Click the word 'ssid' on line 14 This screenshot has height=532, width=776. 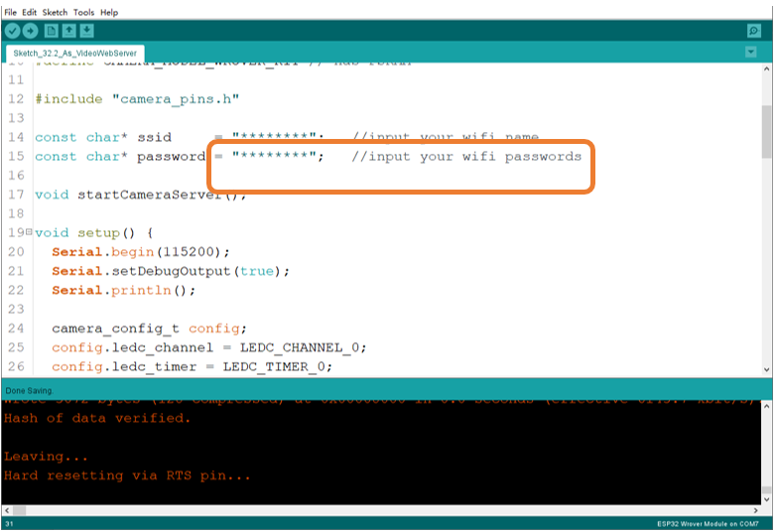pyautogui.click(x=155, y=137)
